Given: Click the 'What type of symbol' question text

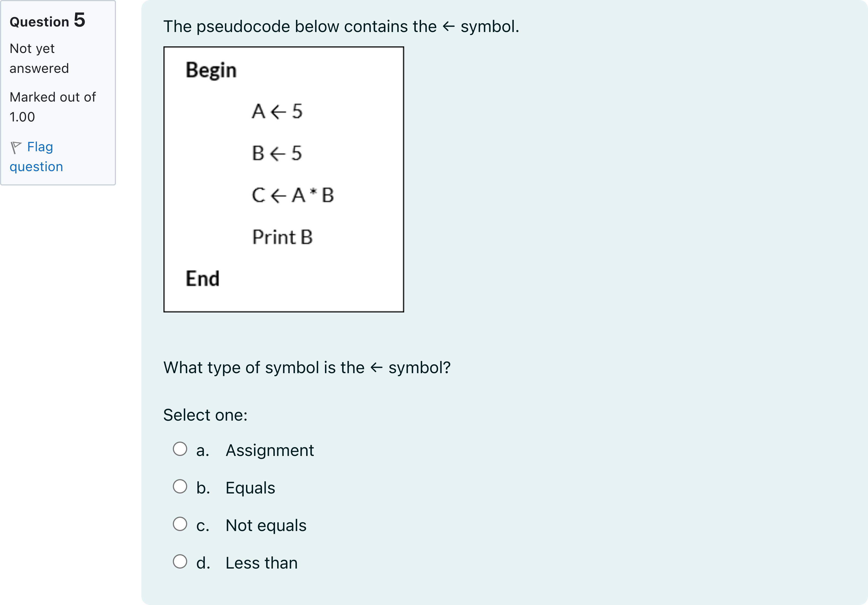Looking at the screenshot, I should point(307,367).
